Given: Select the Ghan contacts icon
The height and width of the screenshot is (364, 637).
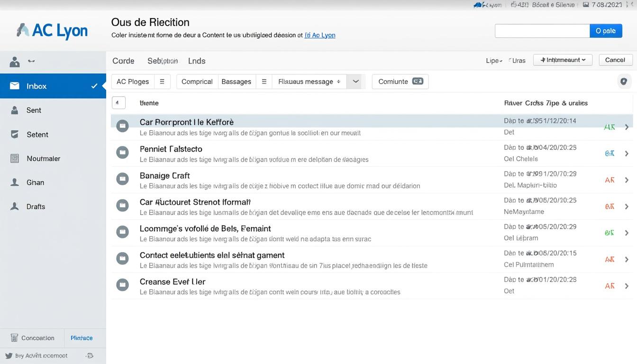Looking at the screenshot, I should click(x=14, y=182).
